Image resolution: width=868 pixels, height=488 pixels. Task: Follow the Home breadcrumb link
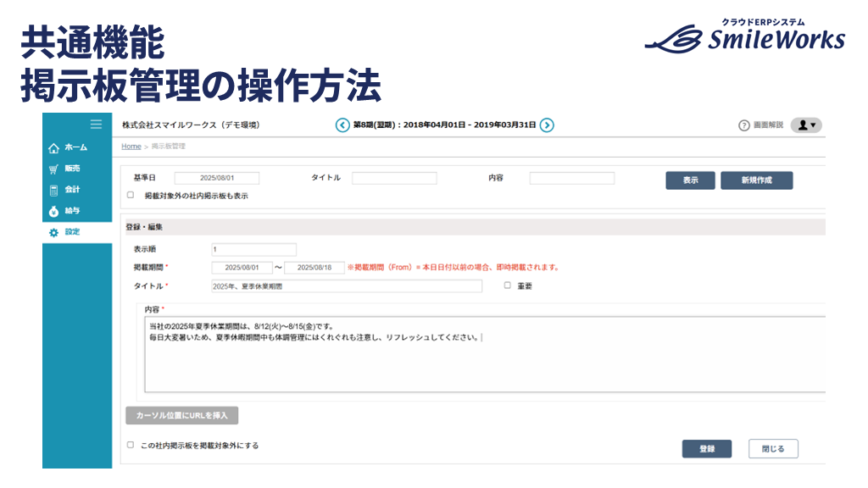pyautogui.click(x=131, y=146)
